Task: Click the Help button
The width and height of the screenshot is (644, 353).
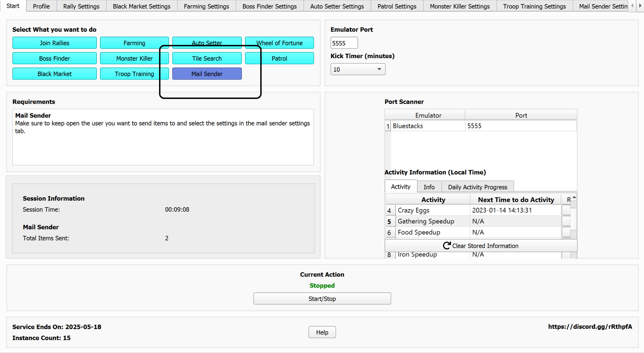Action: 322,332
